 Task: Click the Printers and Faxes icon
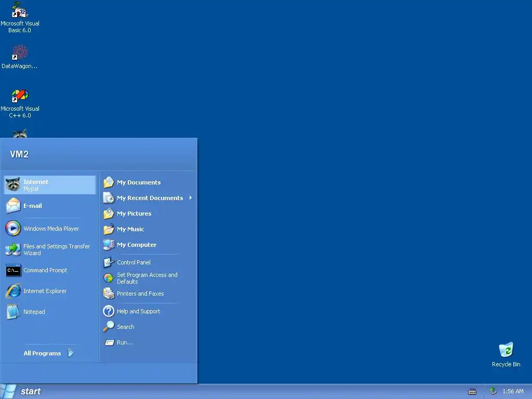109,294
